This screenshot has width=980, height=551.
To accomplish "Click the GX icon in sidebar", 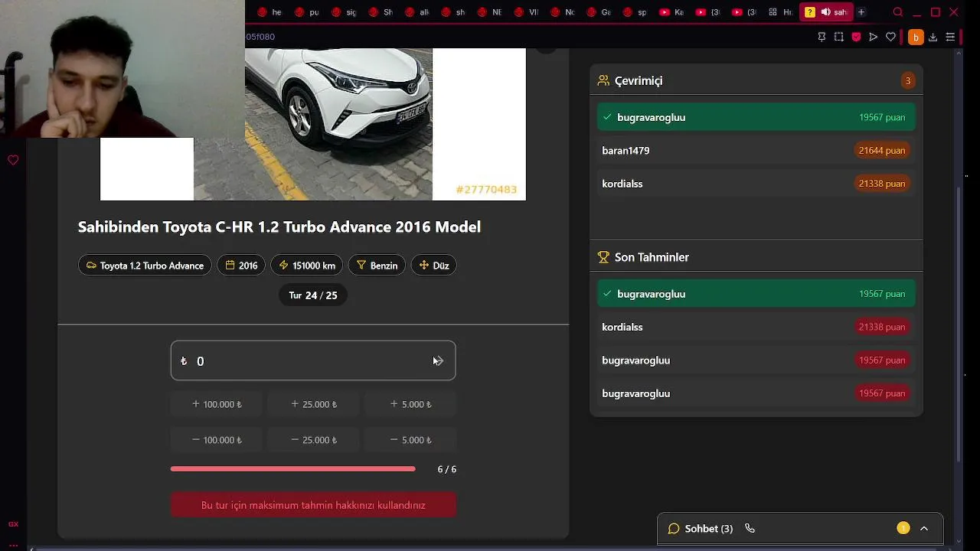I will [x=13, y=524].
